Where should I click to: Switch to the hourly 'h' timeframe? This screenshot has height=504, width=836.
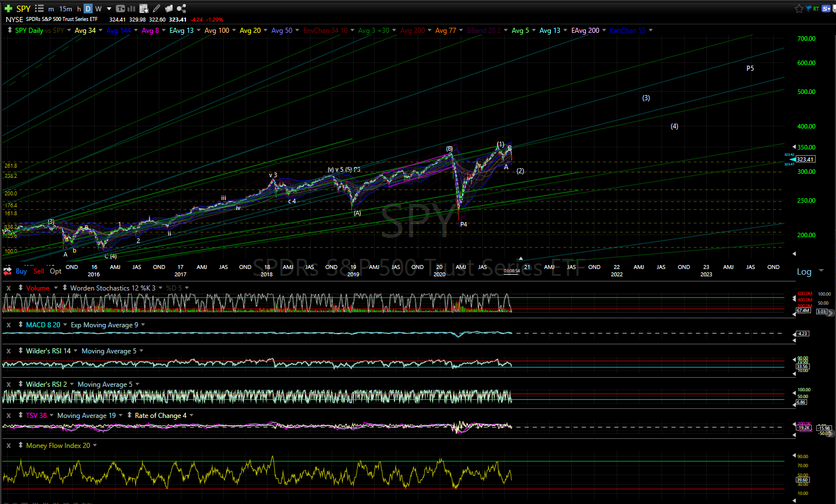pos(79,8)
